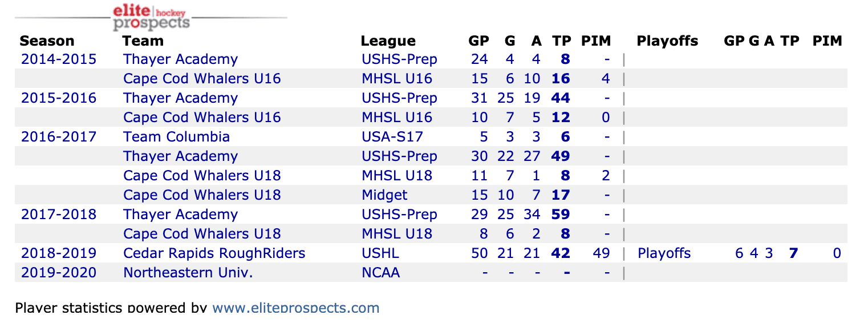868x323 pixels.
Task: Select the 2015-2016 season link
Action: tap(59, 98)
